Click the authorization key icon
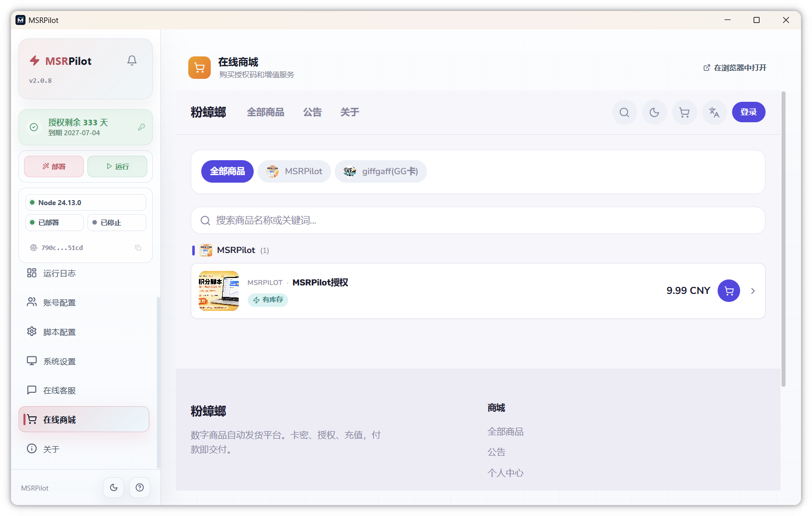This screenshot has width=812, height=516. coord(142,127)
